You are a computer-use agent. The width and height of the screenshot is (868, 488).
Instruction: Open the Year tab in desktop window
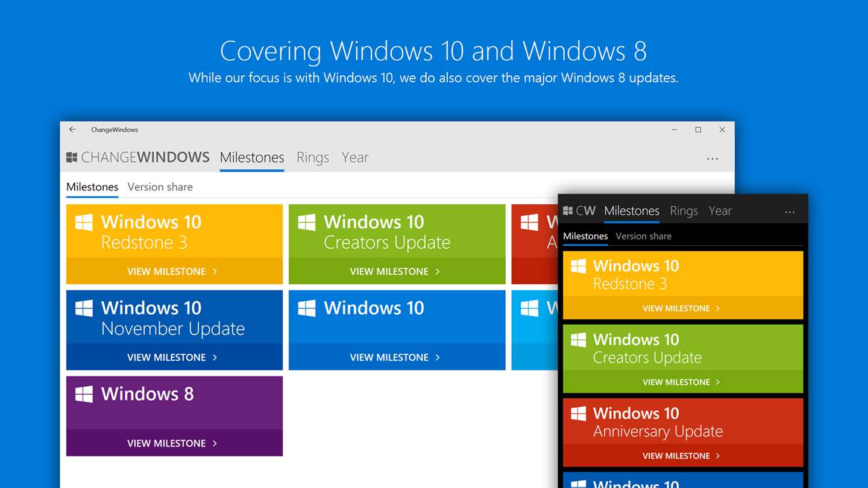click(355, 157)
